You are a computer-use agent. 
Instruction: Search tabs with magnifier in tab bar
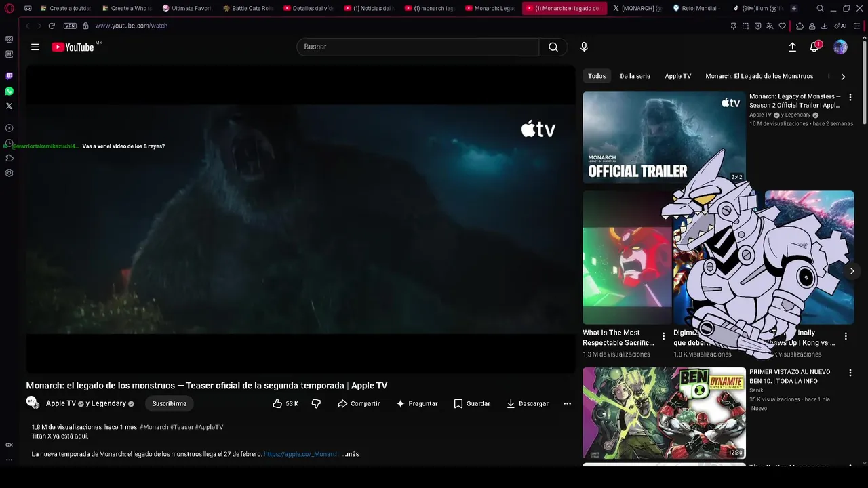click(820, 8)
